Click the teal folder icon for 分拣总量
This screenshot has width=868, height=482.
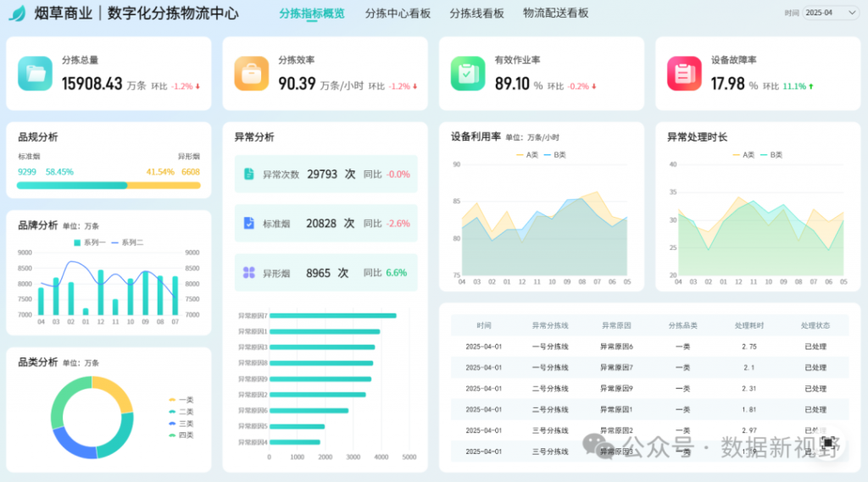[36, 74]
